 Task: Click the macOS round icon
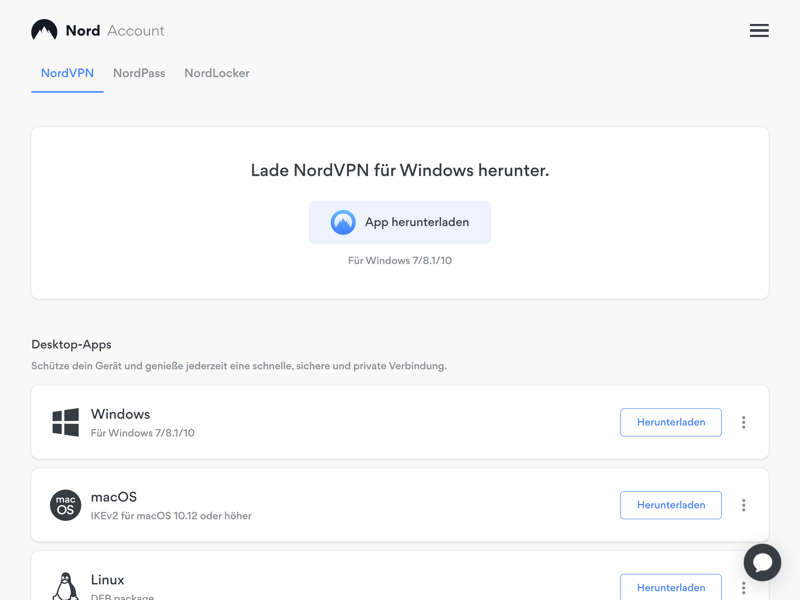[x=66, y=505]
